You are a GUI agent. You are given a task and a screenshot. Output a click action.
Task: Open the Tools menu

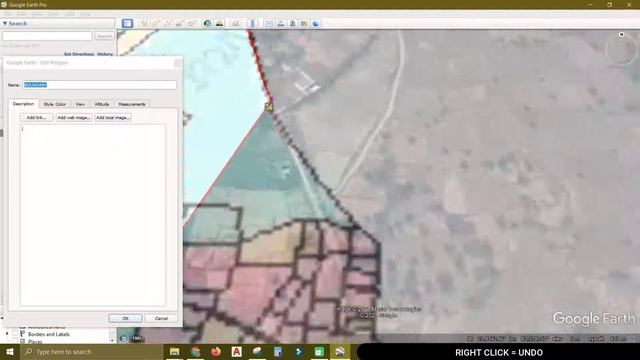tap(53, 14)
